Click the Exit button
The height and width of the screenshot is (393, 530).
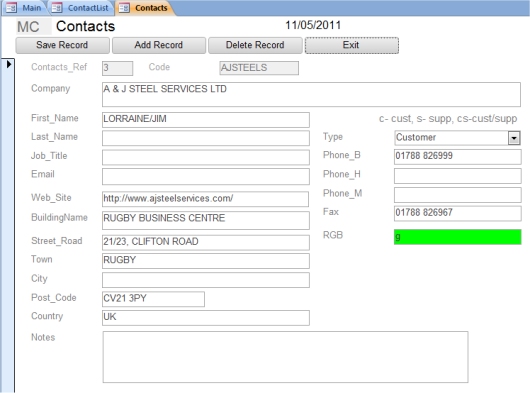click(x=352, y=45)
